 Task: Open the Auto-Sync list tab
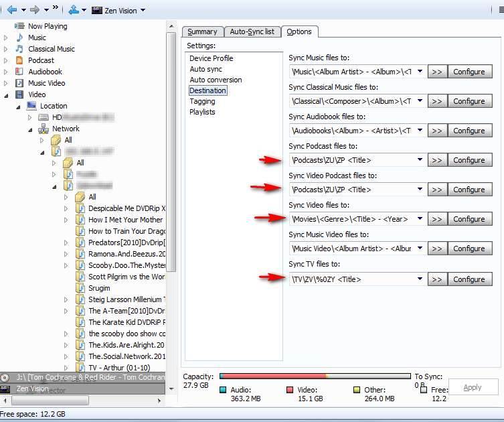(252, 31)
